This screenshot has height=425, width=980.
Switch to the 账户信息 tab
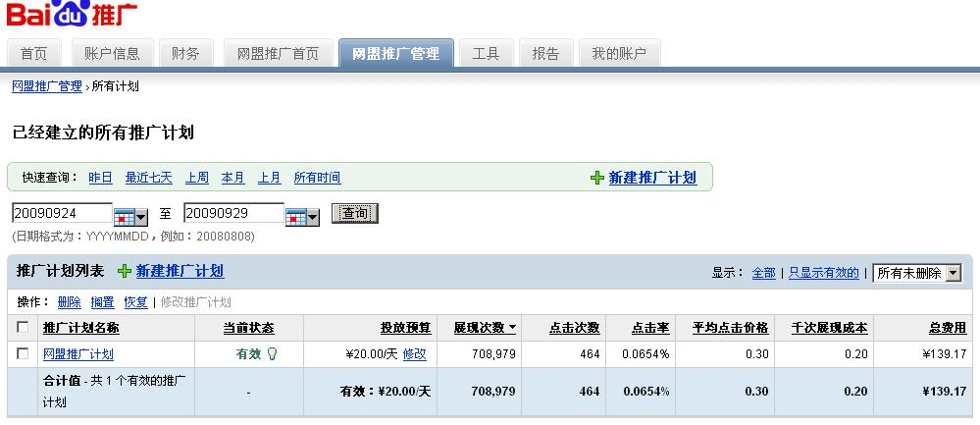(x=112, y=54)
